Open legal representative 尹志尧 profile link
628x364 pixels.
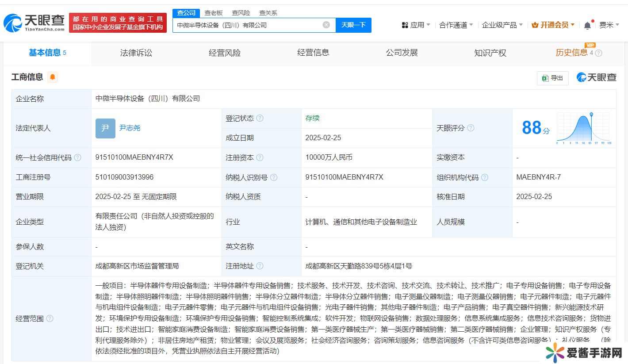[x=130, y=128]
